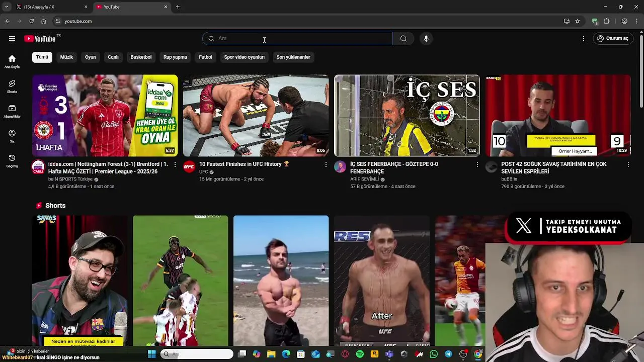Screen dimensions: 644x362
Task: Select the Futbol filter chip
Action: [x=206, y=57]
